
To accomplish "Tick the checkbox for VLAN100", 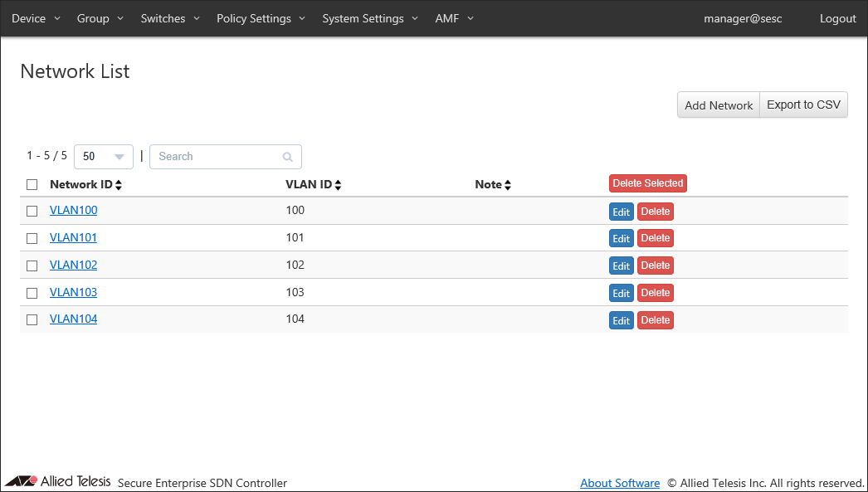I will tap(32, 211).
